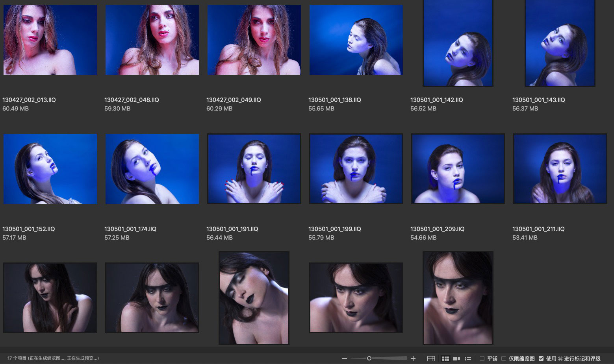Viewport: 614px width, 364px height.
Task: Click the minus zoom-out thumbnail icon
Action: tap(345, 358)
